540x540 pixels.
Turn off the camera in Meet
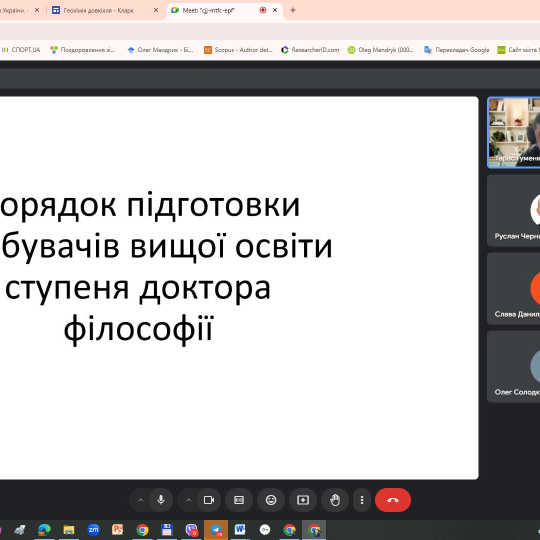(209, 500)
